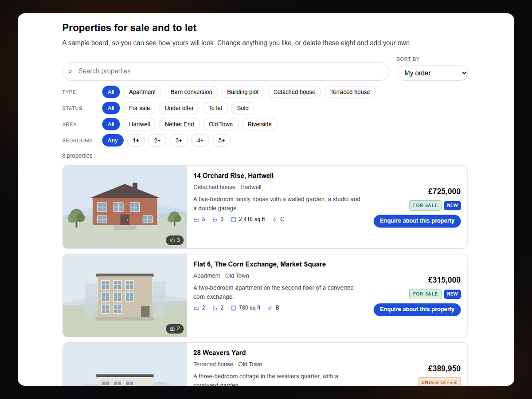This screenshot has width=532, height=399.
Task: Click the 2,410 sq ft value
Action: (x=252, y=219)
